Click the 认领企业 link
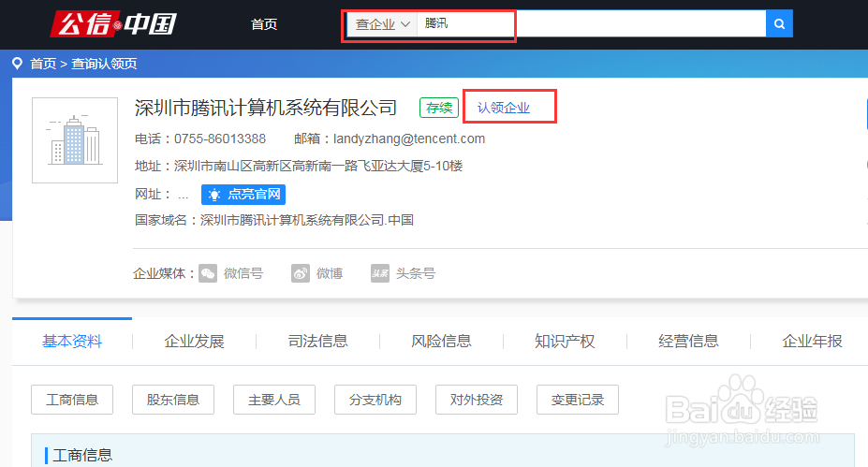 pos(504,108)
